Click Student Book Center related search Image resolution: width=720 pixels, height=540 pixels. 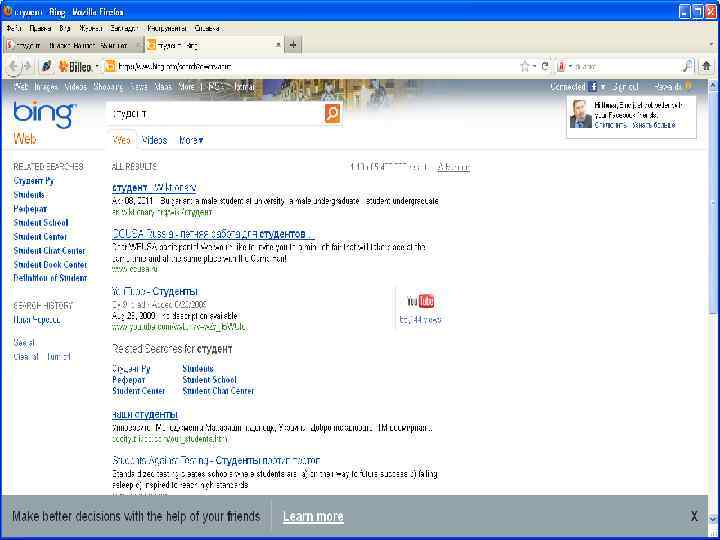click(x=50, y=264)
